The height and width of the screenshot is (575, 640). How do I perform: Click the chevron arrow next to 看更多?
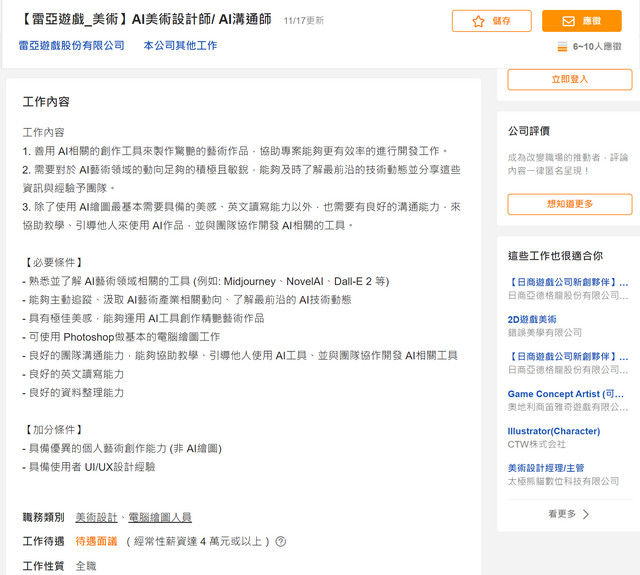point(586,514)
